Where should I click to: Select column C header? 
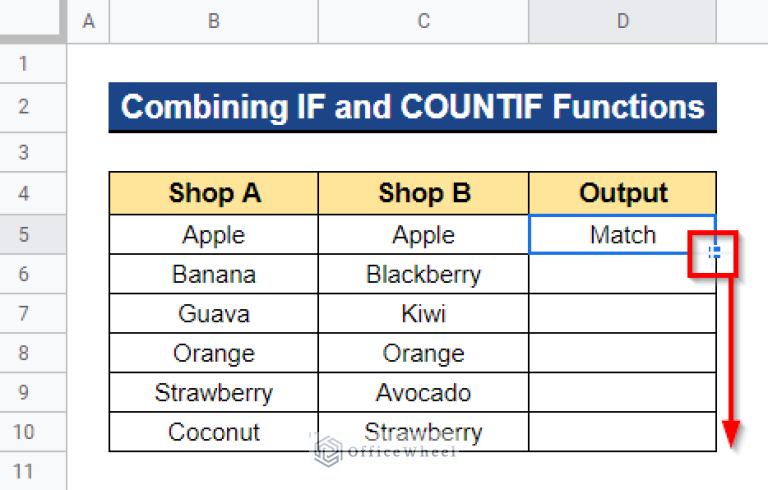tap(424, 21)
